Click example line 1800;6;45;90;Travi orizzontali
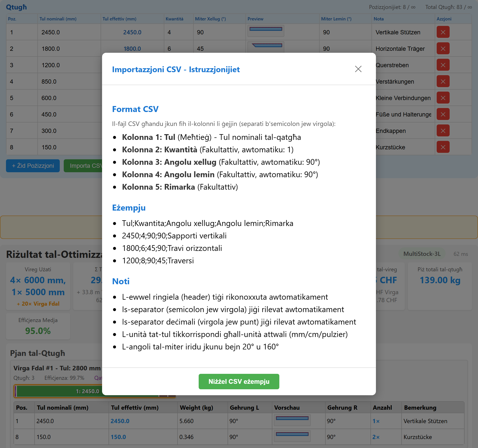Screen dimensions: 478x448 click(x=172, y=248)
